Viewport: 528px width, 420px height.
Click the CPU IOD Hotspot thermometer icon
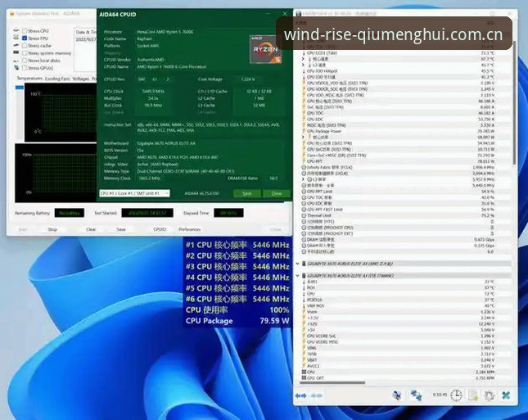click(x=304, y=71)
